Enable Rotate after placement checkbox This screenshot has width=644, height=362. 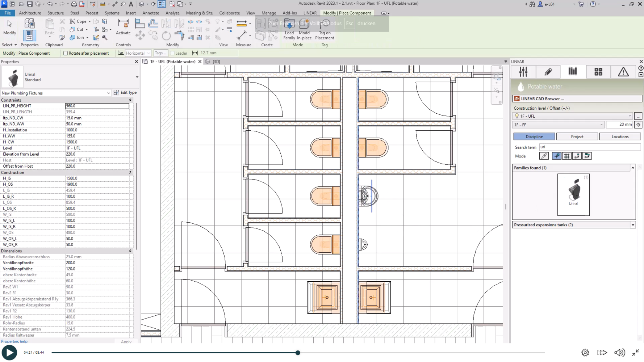(x=66, y=53)
